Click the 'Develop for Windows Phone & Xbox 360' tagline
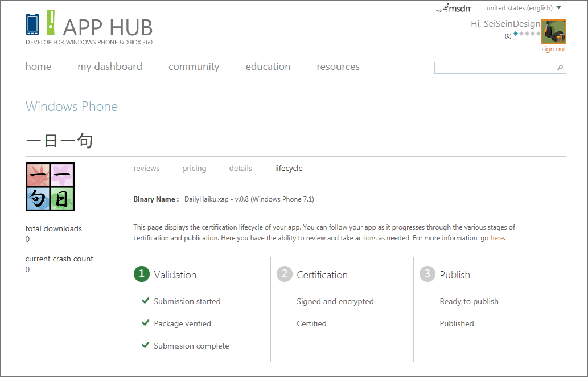The height and width of the screenshot is (377, 588). pos(89,42)
